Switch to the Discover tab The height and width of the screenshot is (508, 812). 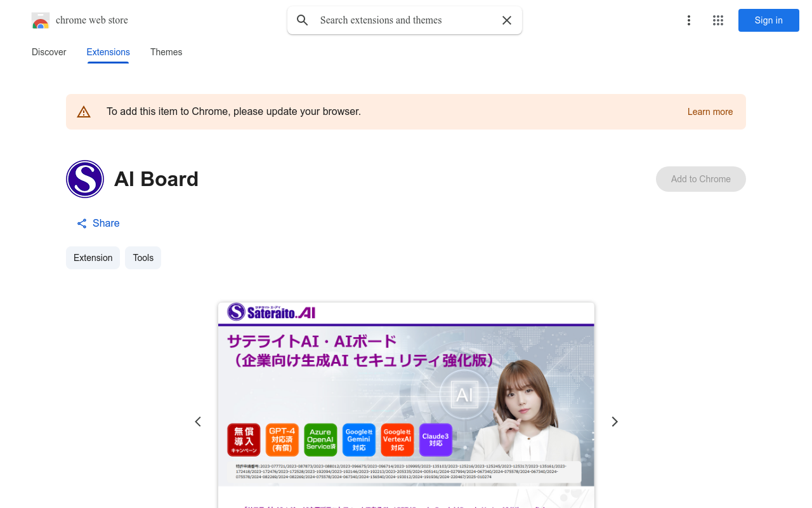49,52
